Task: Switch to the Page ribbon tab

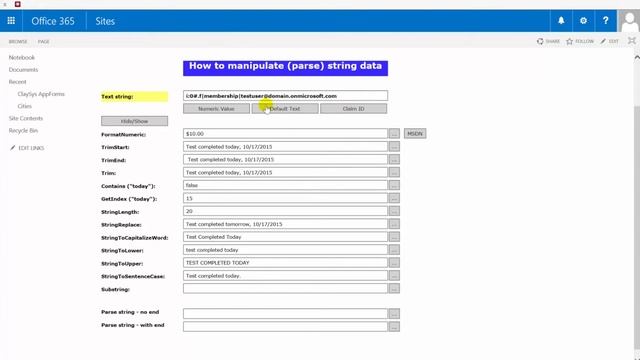Action: (43, 42)
